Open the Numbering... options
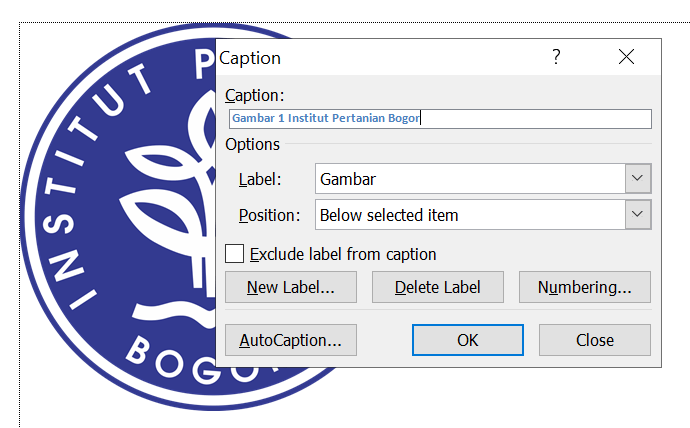The width and height of the screenshot is (690, 428). [x=584, y=287]
